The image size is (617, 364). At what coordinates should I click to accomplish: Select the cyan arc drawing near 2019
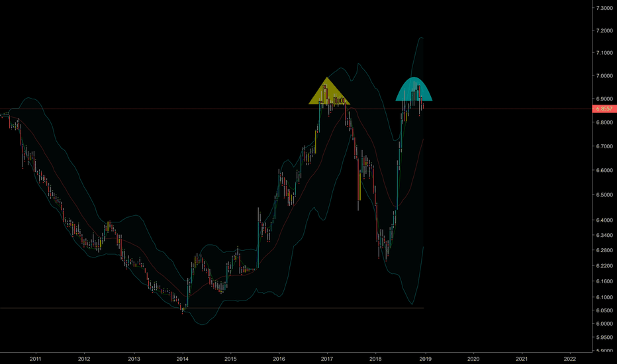[414, 89]
